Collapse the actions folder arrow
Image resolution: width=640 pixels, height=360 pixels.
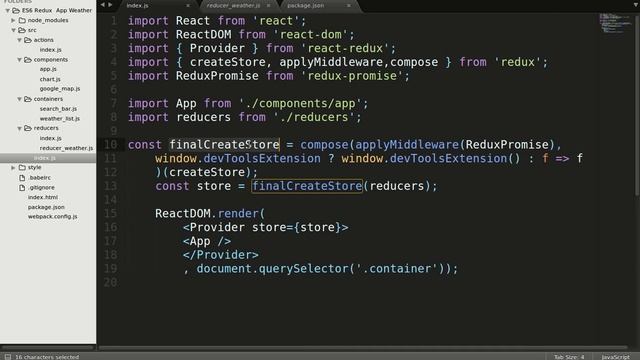tap(19, 40)
